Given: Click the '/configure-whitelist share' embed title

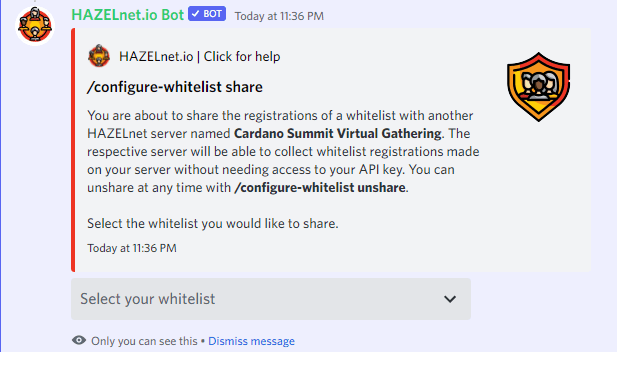Looking at the screenshot, I should tap(175, 87).
